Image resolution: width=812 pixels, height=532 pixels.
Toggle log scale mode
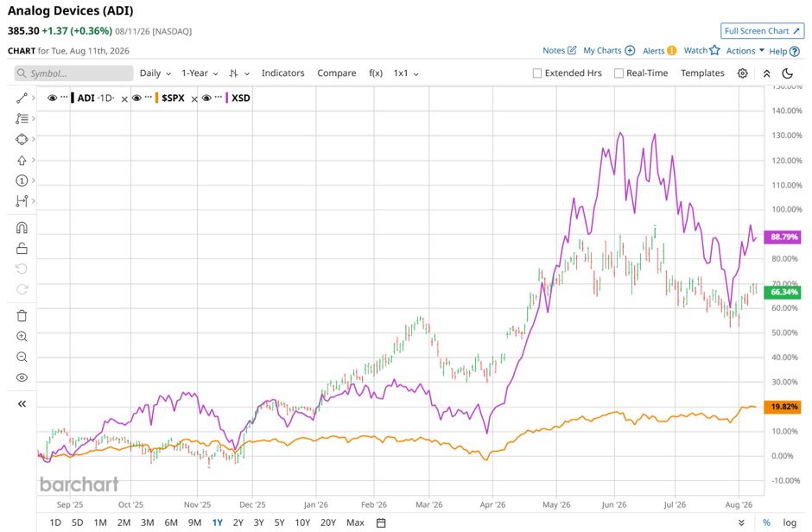coord(790,522)
